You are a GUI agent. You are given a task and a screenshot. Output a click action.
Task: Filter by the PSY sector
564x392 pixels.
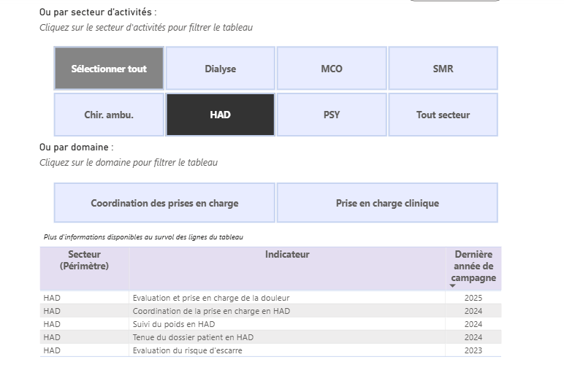coord(332,115)
